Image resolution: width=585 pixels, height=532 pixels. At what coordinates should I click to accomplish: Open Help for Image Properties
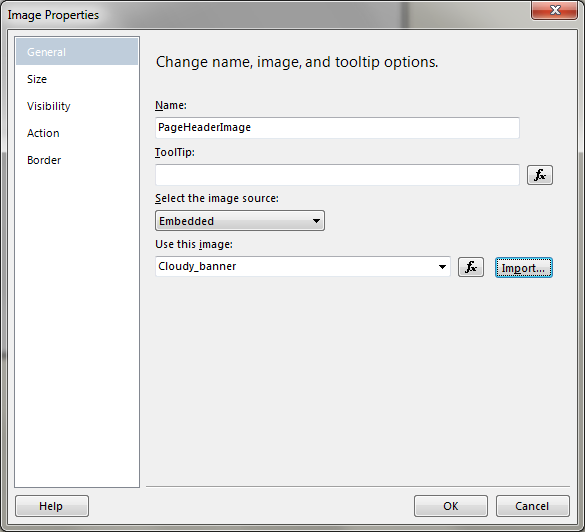52,506
